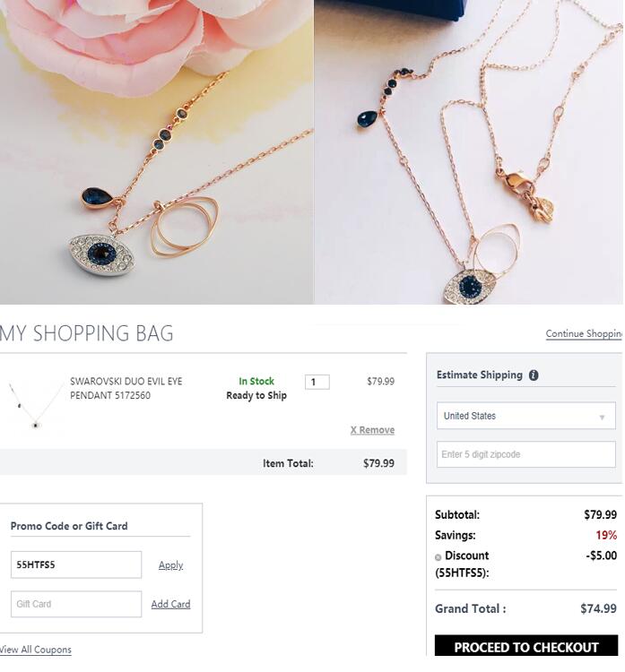Click the quantity box showing 1
Screen dimensions: 625x672
click(x=317, y=382)
